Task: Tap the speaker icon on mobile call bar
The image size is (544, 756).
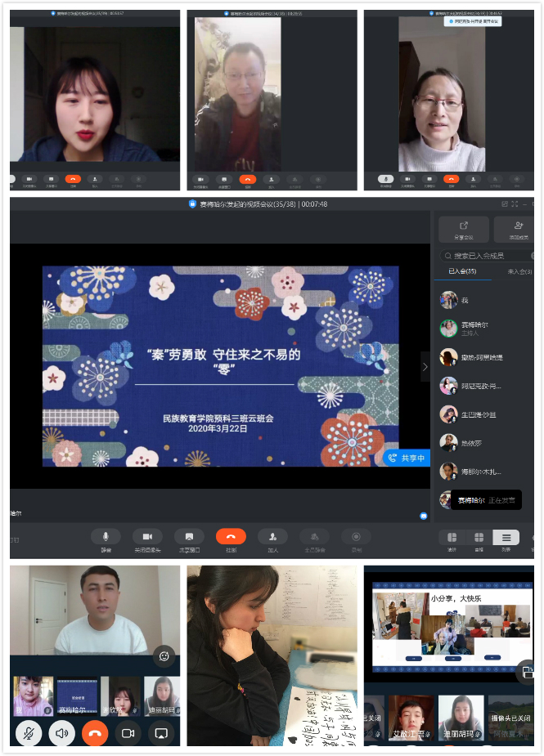Action: [61, 733]
